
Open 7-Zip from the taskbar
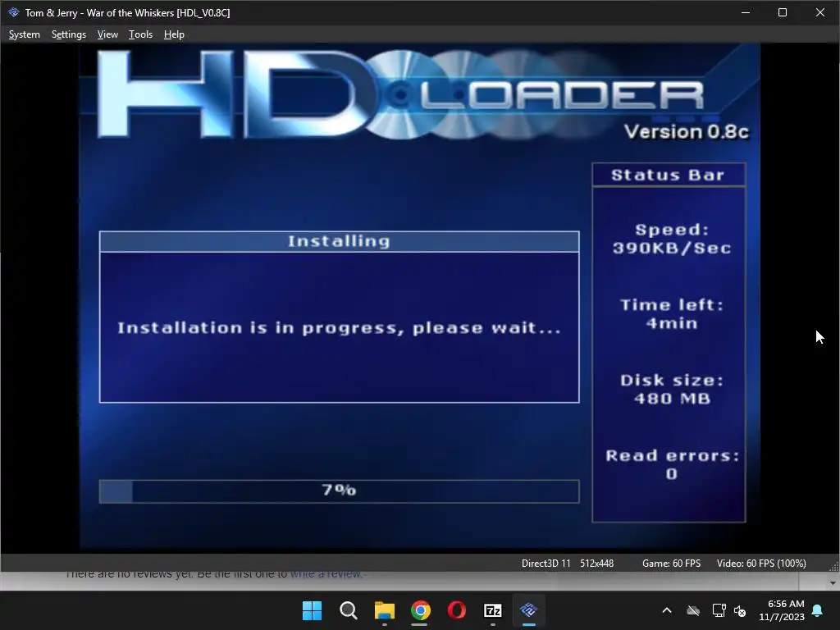[492, 610]
